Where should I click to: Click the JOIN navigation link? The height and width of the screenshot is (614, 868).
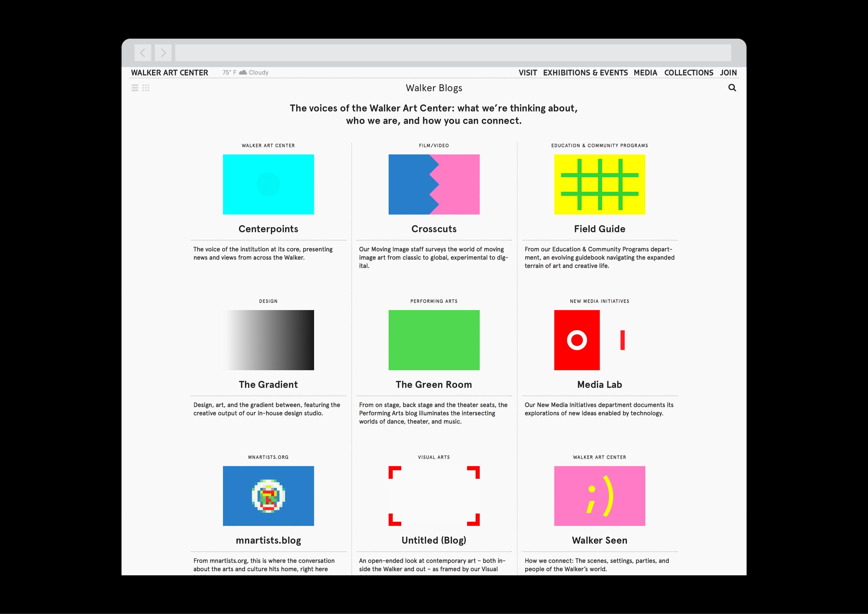coord(728,73)
